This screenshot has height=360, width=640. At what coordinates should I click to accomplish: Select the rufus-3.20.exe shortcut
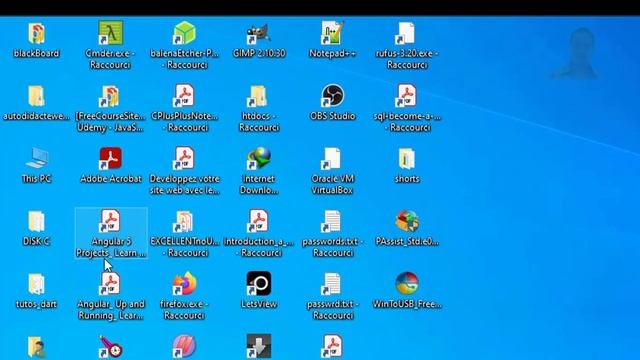(x=407, y=33)
